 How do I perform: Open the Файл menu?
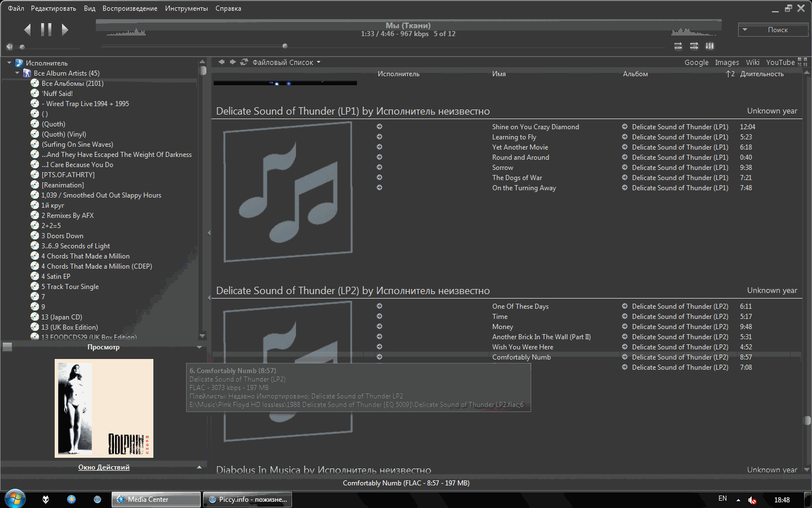pos(16,8)
